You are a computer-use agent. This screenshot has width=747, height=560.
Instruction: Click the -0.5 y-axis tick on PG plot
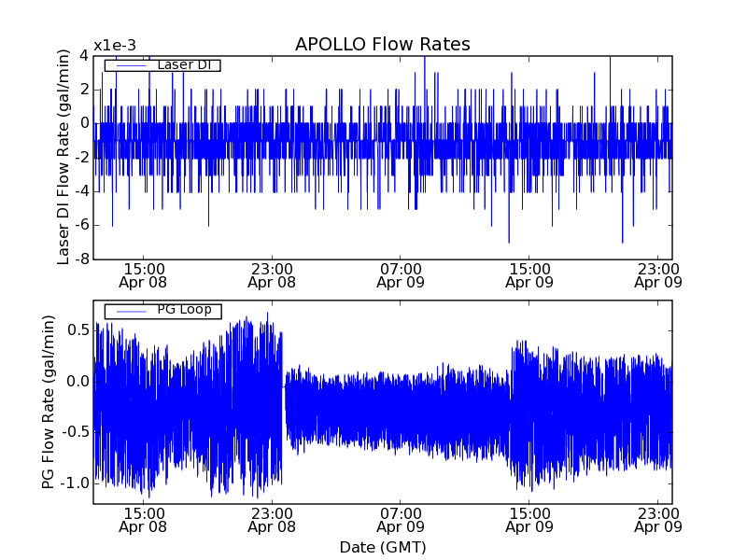[x=76, y=432]
